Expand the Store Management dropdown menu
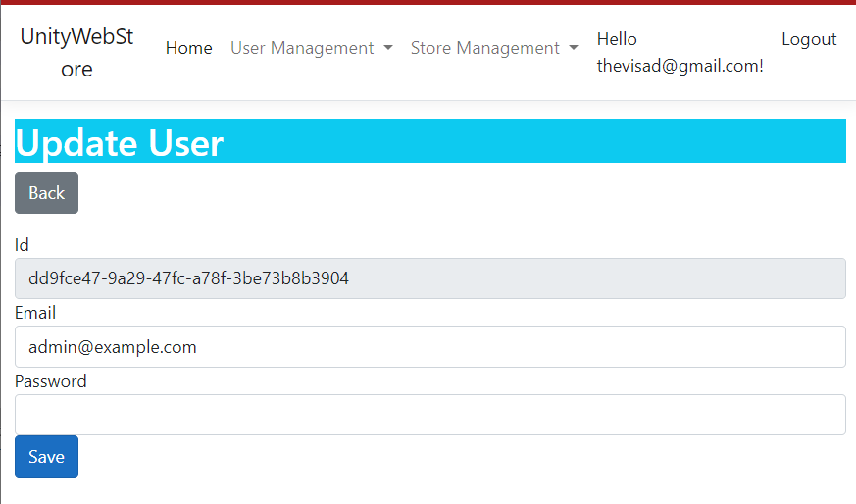 [485, 48]
